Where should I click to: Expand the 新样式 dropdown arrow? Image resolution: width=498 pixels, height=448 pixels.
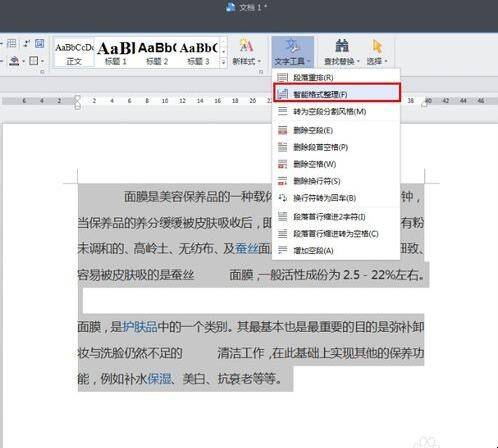click(x=259, y=61)
